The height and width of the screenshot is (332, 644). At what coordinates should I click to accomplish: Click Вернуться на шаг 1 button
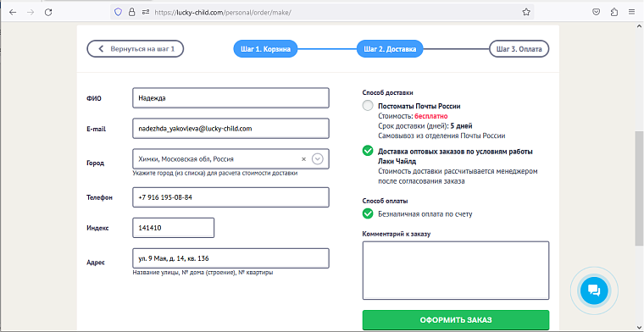point(135,49)
